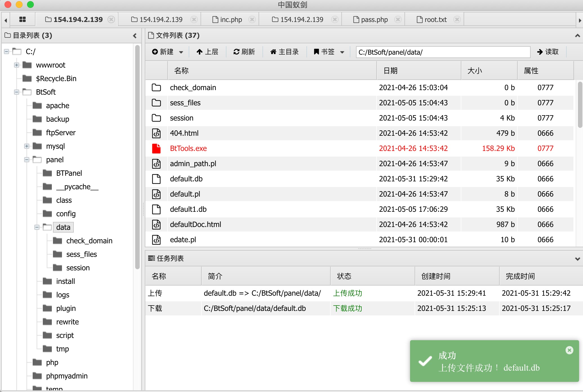Click the path input field
This screenshot has height=392, width=583.
443,52
